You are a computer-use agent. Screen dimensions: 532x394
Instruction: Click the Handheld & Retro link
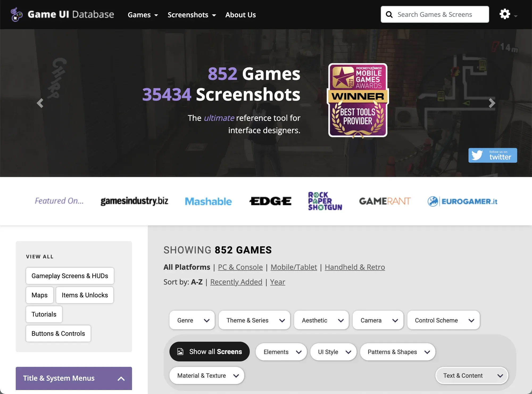355,267
